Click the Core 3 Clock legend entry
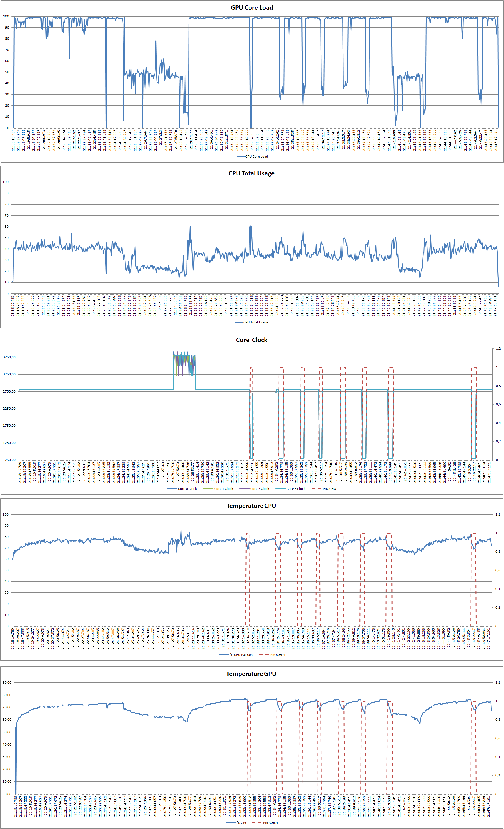Screen dimensions: 504x829 (x=291, y=488)
